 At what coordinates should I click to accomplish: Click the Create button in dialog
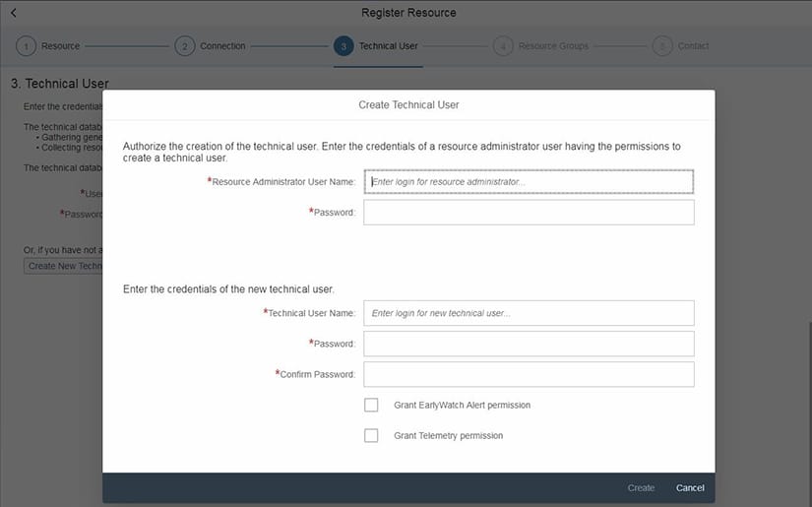641,488
